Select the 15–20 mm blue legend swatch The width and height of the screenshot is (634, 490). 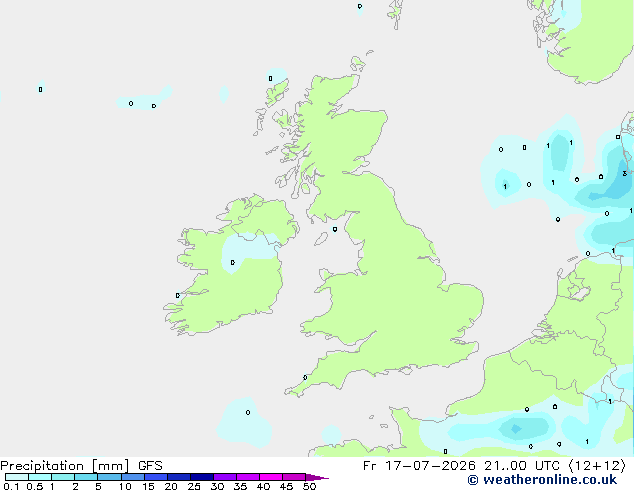point(156,477)
